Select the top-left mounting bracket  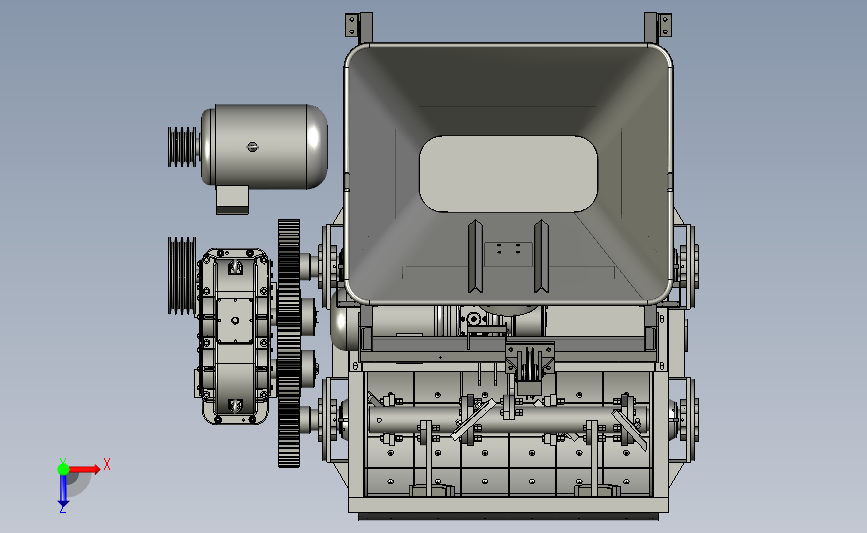click(358, 26)
